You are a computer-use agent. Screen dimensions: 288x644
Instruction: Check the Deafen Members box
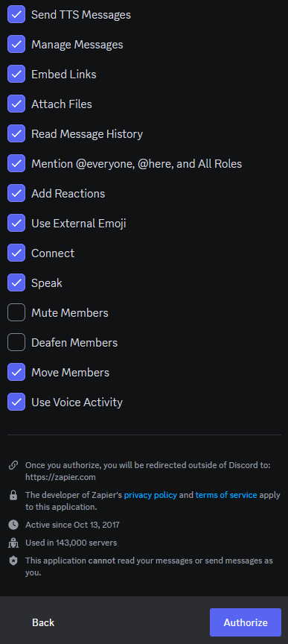click(x=16, y=343)
